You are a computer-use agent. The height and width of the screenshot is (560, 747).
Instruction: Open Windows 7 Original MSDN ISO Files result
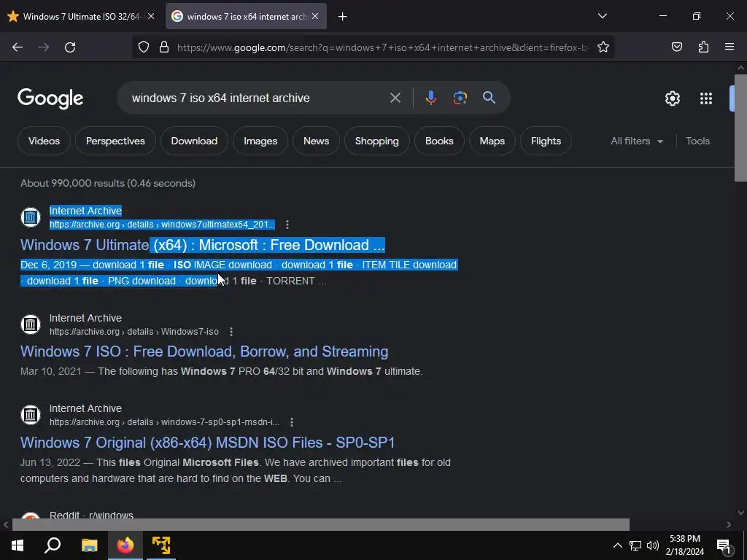pos(208,443)
